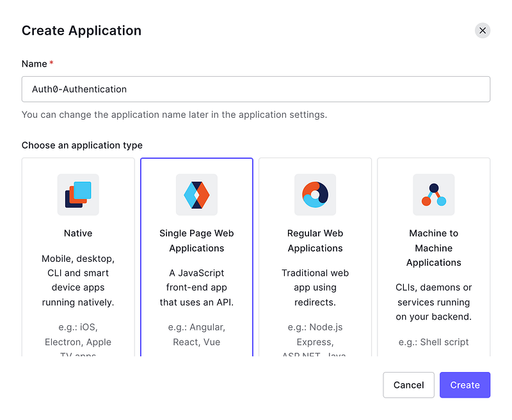The width and height of the screenshot is (512, 420).
Task: Pick the Regular Web Applications title
Action: pos(315,241)
